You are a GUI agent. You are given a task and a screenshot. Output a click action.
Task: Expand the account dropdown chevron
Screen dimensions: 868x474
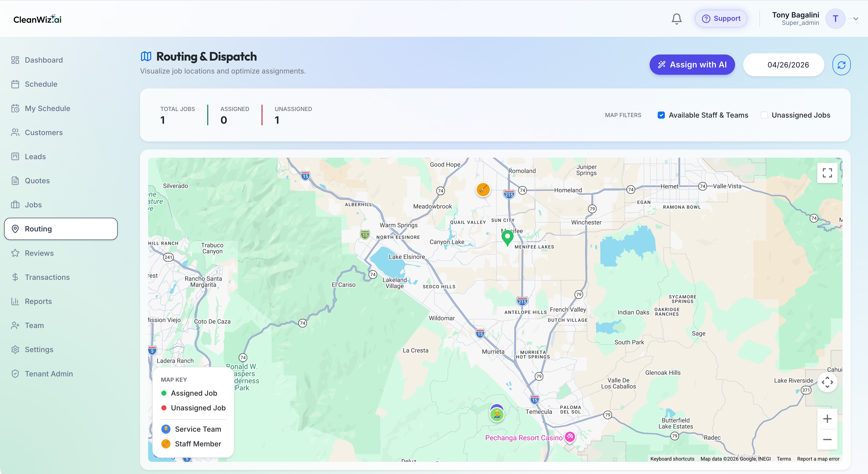(x=856, y=19)
